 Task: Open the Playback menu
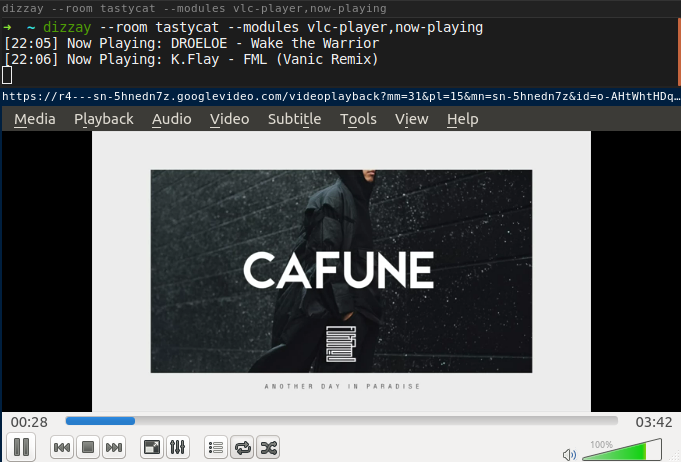coord(104,119)
